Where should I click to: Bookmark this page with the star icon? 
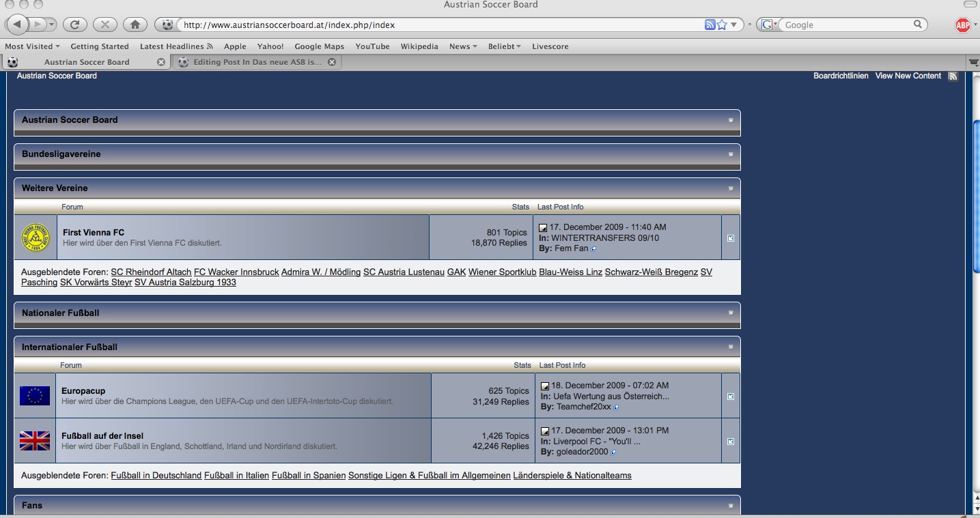722,25
